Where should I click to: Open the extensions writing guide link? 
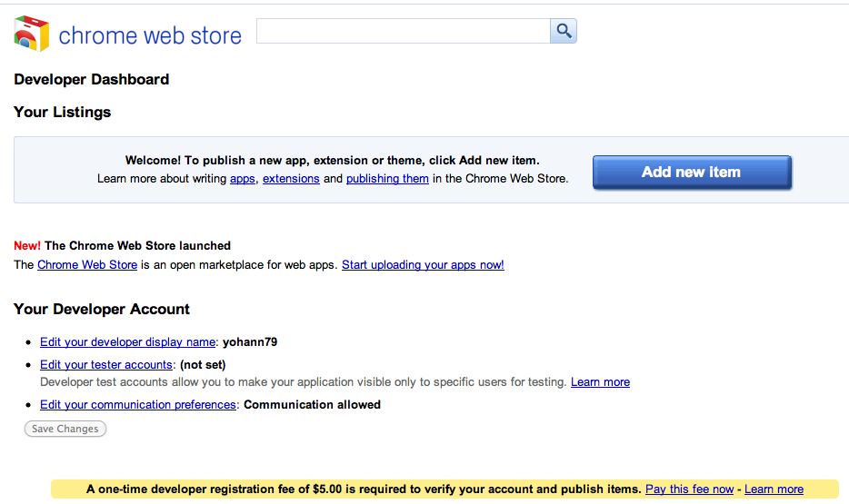291,179
